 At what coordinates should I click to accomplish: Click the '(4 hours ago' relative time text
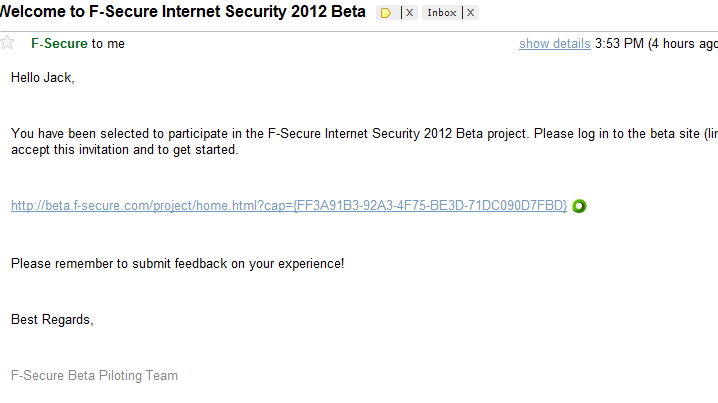[682, 44]
